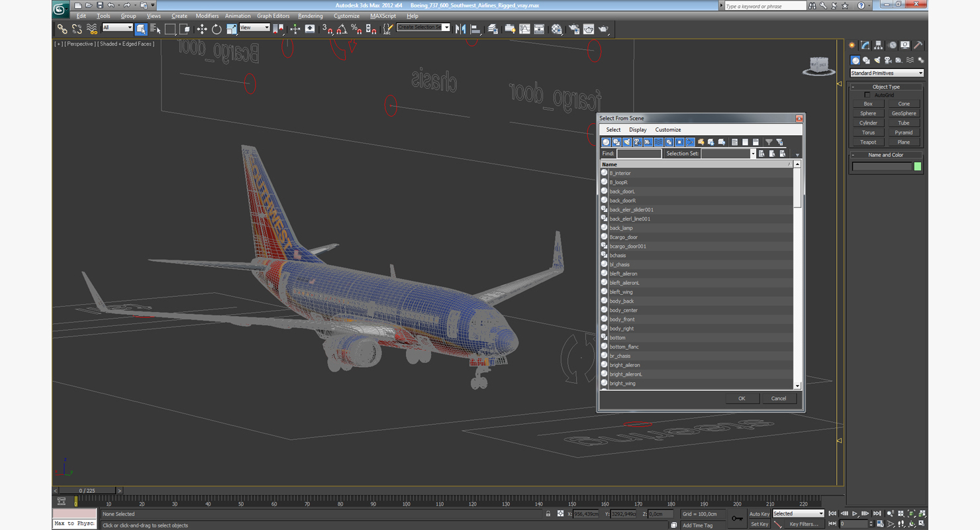The height and width of the screenshot is (530, 980).
Task: Open Customize menu in Select From Scene dialog
Action: pyautogui.click(x=667, y=130)
